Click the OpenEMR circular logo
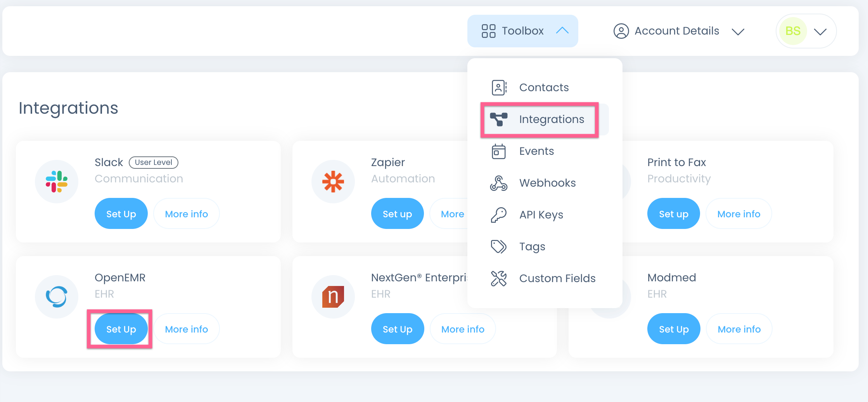This screenshot has width=868, height=402. click(x=57, y=297)
